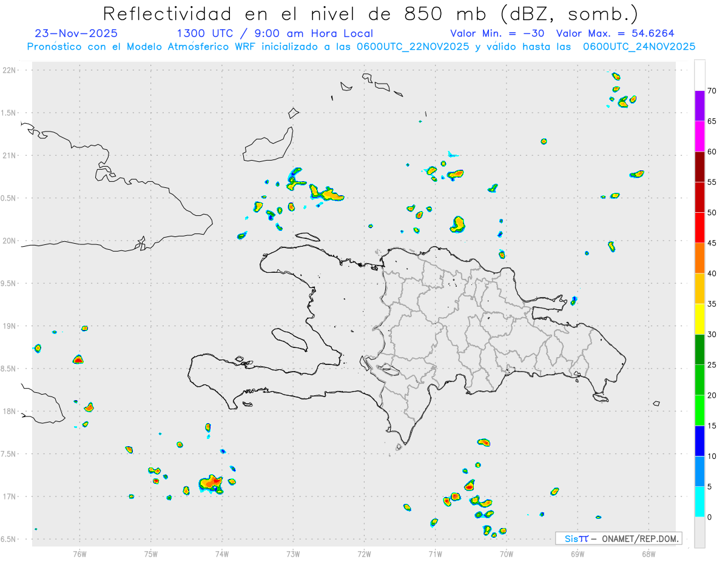Click the '21N' latitude label
Viewport: 728px width, 562px height.
[x=9, y=156]
